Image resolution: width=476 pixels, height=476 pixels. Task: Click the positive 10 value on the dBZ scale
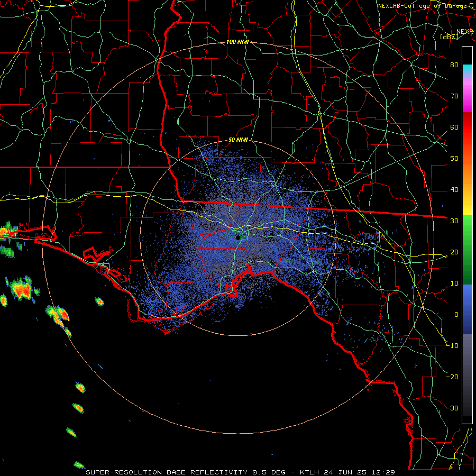[454, 283]
